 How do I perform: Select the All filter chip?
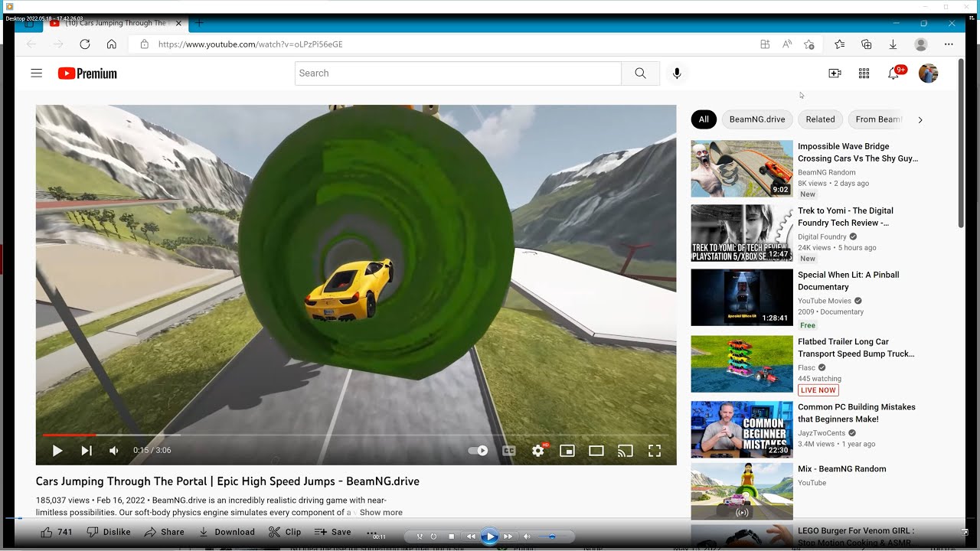(704, 119)
